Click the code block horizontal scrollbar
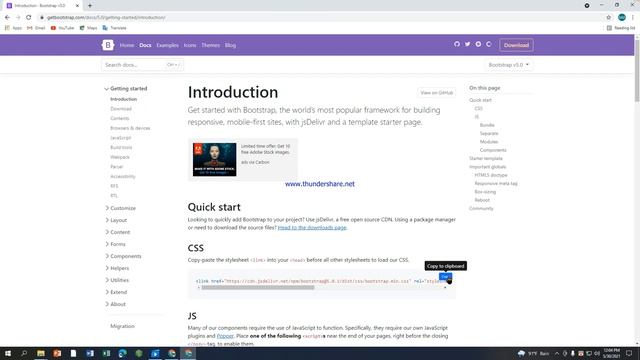The image size is (640, 360). tap(258, 288)
